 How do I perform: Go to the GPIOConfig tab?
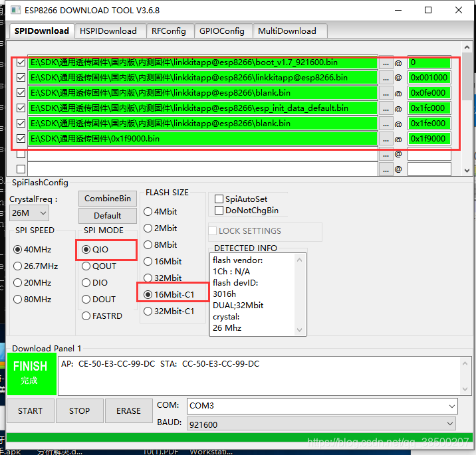[222, 31]
